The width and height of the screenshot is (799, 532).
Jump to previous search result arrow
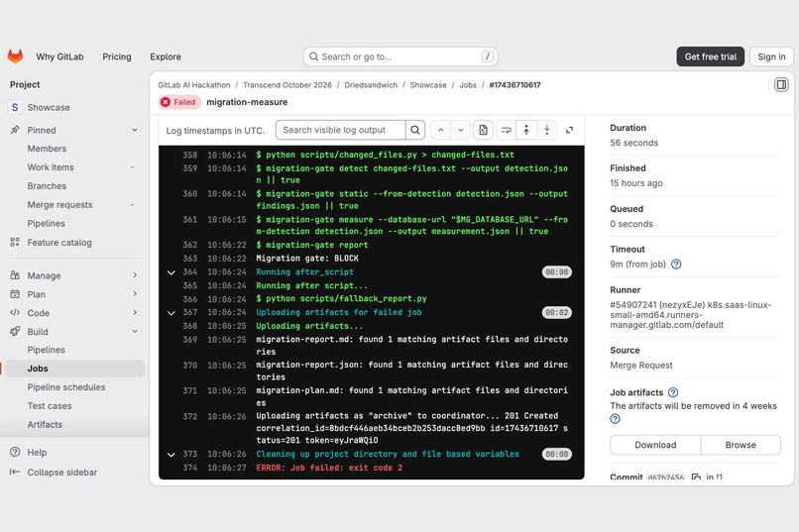[x=441, y=131]
